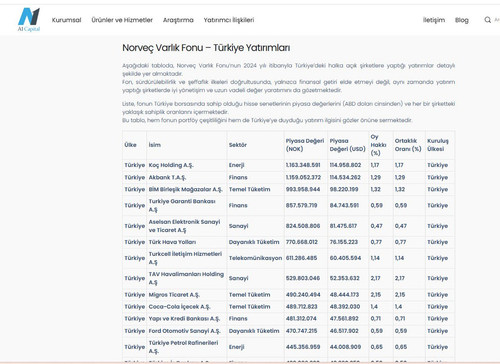The width and height of the screenshot is (500, 364).
Task: Click the Ortaklık Oranı (%) header
Action: pyautogui.click(x=408, y=145)
